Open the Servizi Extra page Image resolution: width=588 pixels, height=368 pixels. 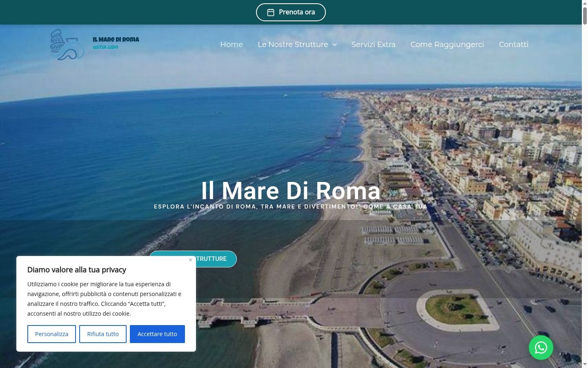373,45
